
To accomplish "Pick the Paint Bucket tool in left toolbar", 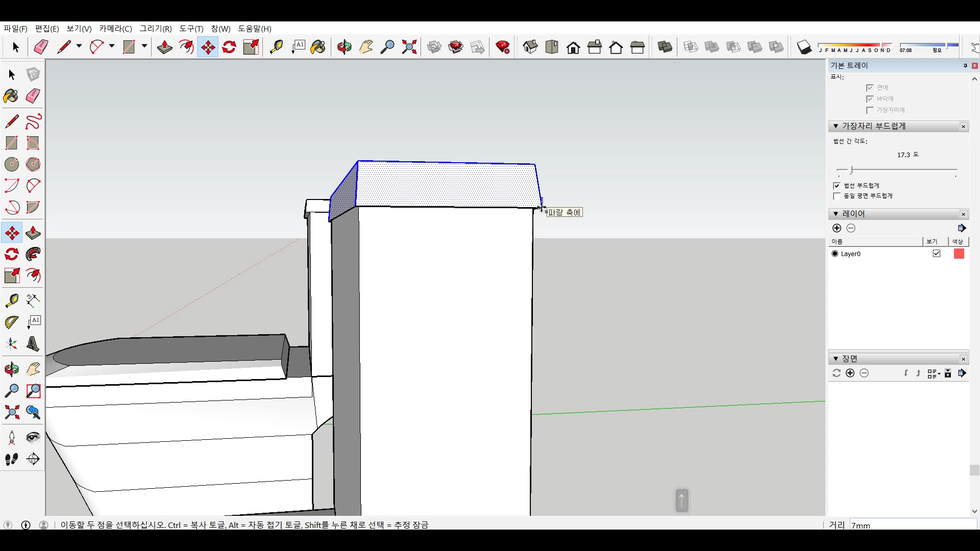I will pos(11,96).
